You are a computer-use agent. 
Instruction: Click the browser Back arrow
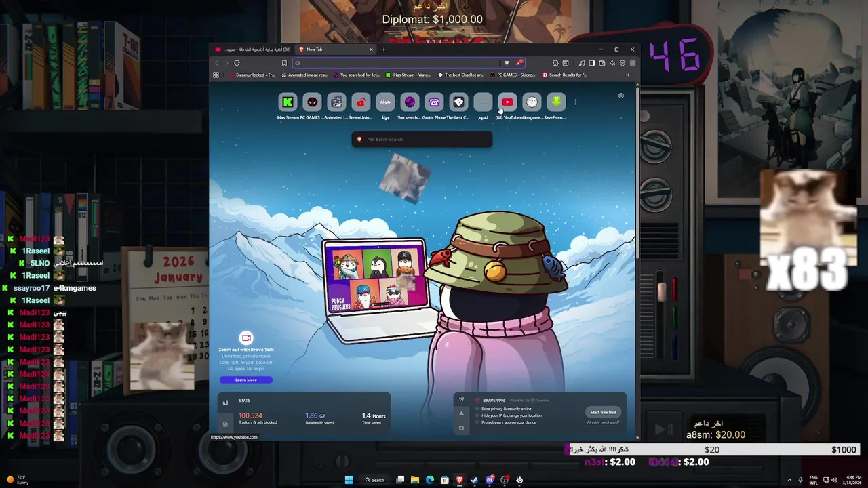(x=217, y=63)
